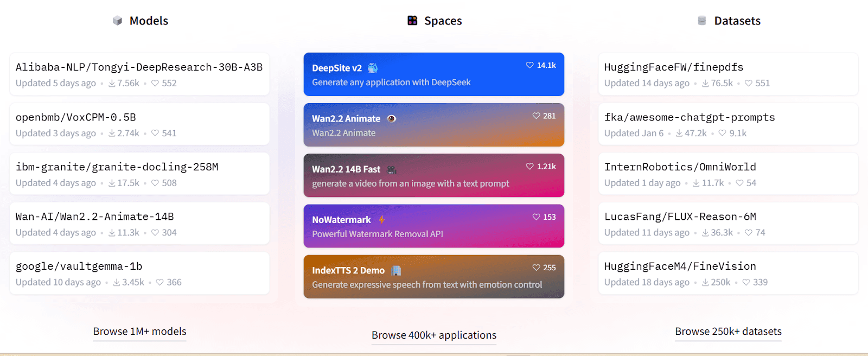Click the heart icon on DeepSite v2 card
Image resolution: width=868 pixels, height=356 pixels.
(x=529, y=65)
